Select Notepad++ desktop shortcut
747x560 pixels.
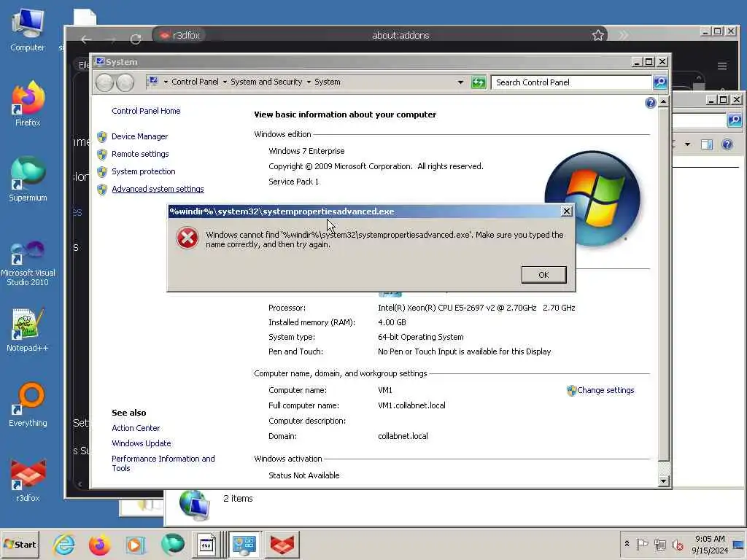pos(28,330)
